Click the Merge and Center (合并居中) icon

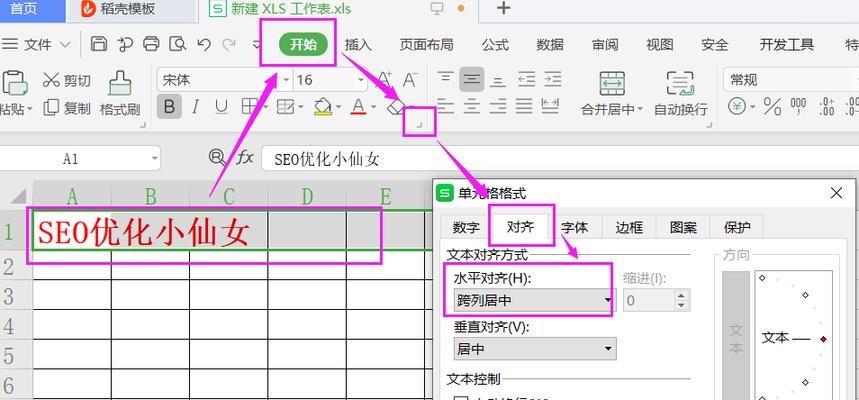click(612, 84)
